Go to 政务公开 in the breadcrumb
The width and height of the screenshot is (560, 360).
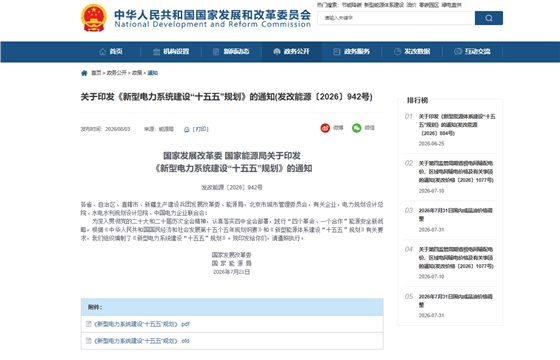tap(116, 73)
